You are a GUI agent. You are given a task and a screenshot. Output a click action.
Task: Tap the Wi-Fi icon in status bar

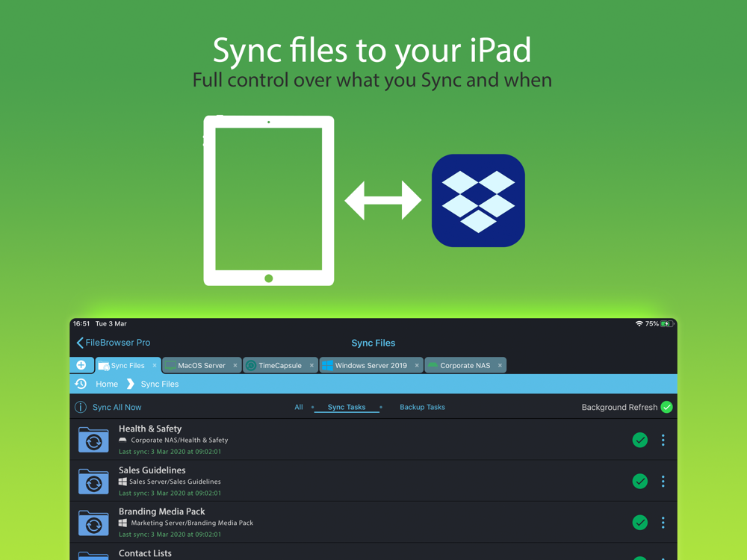639,324
